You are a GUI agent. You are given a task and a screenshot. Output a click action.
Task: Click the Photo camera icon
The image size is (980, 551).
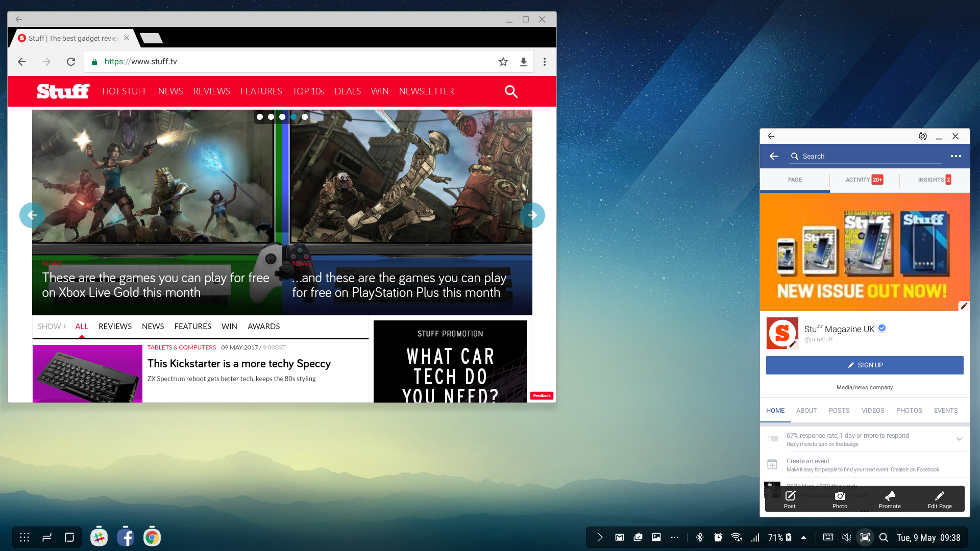840,499
